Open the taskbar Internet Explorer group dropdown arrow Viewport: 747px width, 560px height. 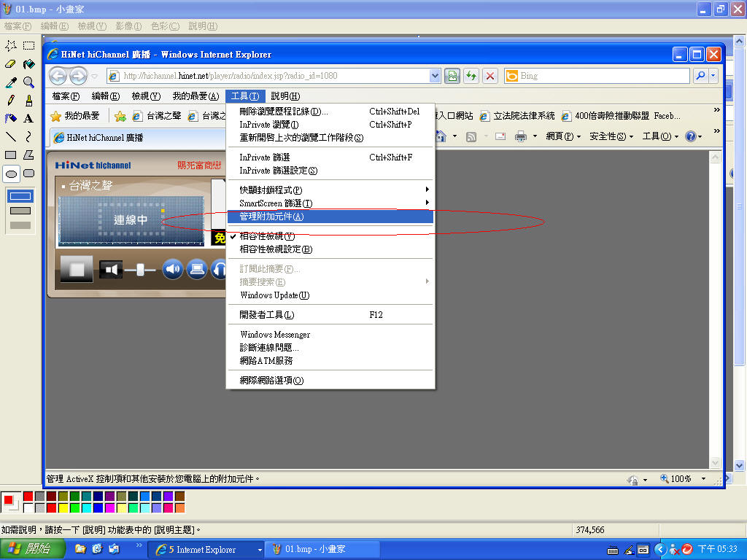(260, 550)
